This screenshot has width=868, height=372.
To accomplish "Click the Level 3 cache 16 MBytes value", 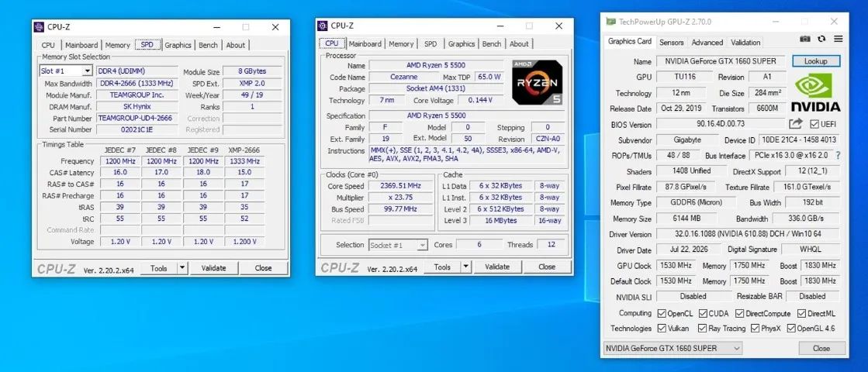I will [x=501, y=220].
